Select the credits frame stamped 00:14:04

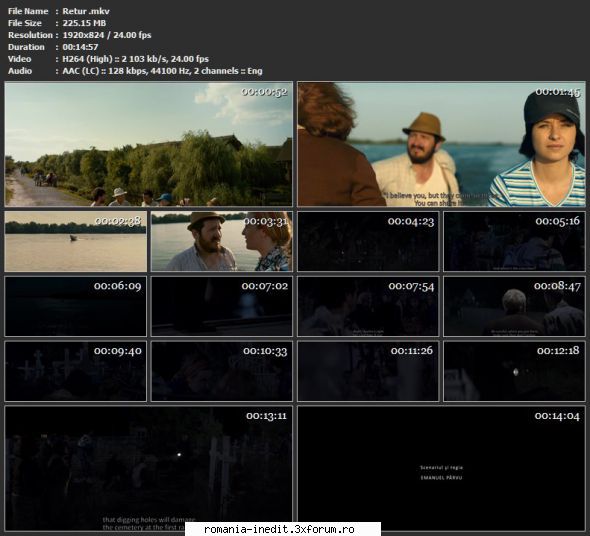click(441, 468)
